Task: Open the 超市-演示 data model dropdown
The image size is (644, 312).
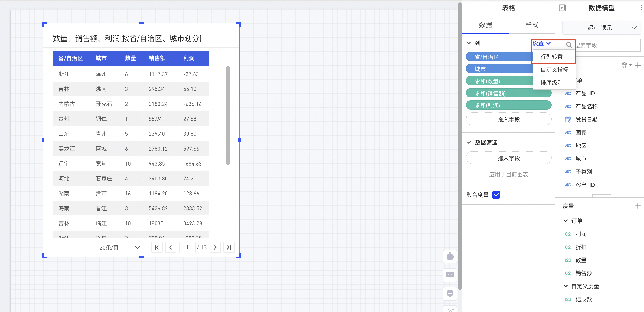Action: (x=602, y=28)
